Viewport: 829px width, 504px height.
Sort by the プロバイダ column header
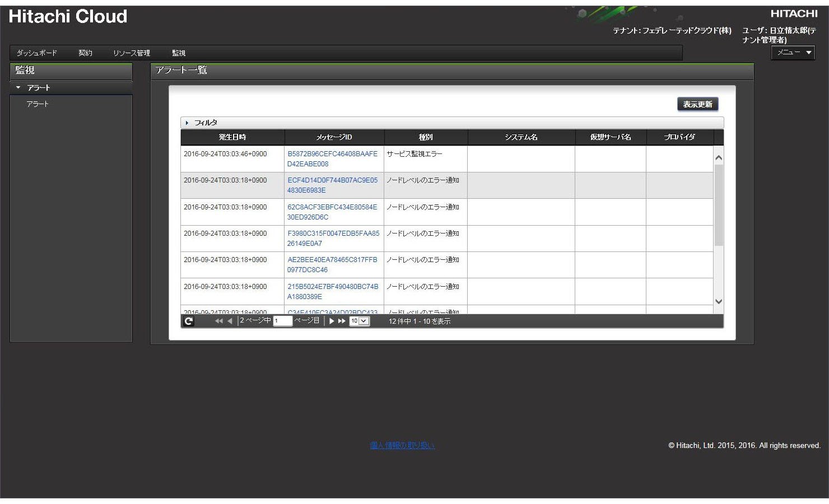coord(680,137)
